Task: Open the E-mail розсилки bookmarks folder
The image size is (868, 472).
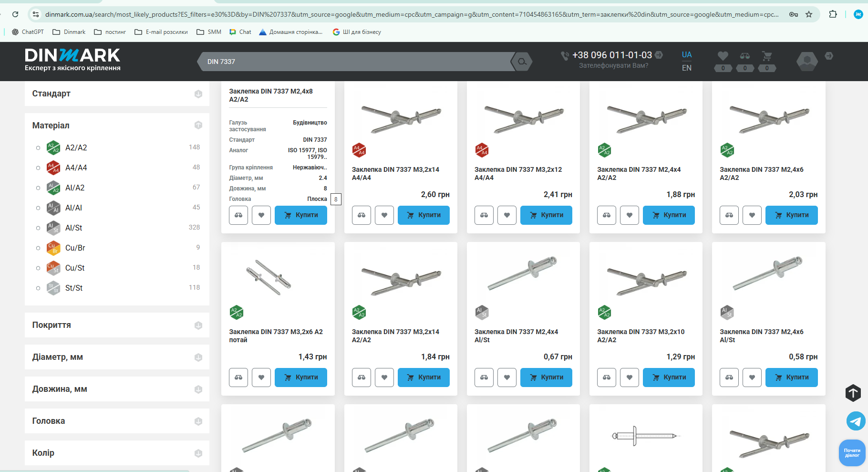Action: tap(161, 32)
